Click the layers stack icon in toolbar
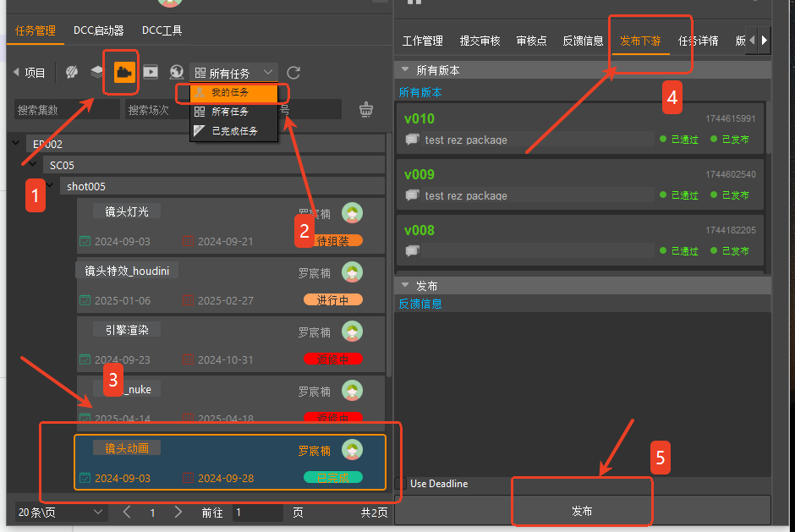795x532 pixels. click(97, 73)
